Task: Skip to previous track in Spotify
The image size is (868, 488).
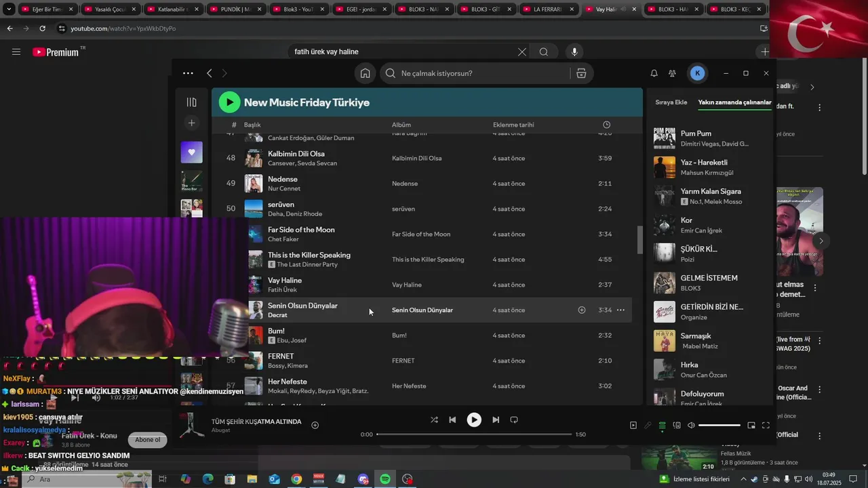Action: point(452,420)
